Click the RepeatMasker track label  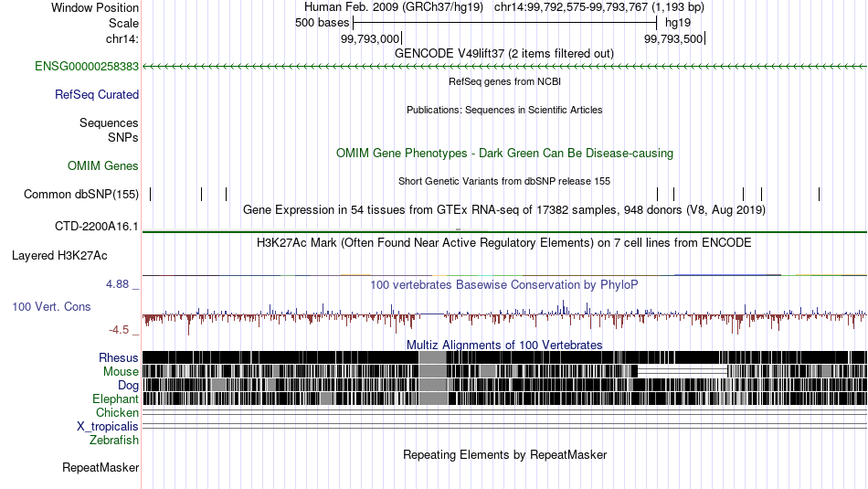tap(101, 468)
